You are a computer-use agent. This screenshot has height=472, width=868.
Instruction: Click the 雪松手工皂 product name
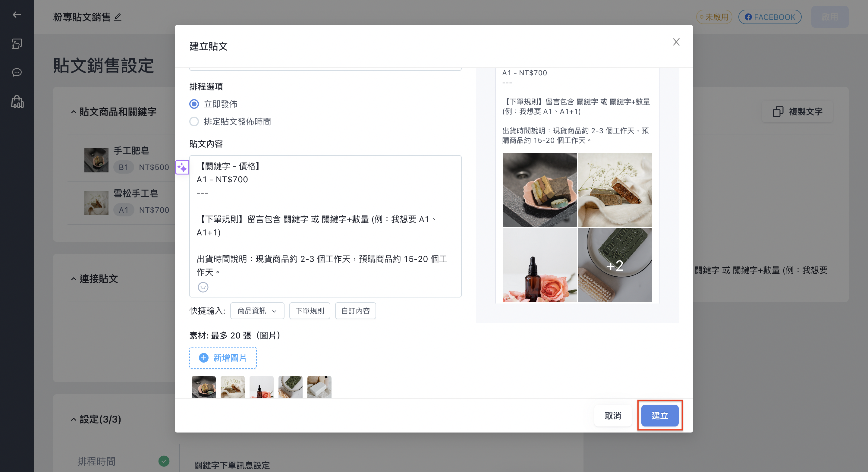coord(135,194)
